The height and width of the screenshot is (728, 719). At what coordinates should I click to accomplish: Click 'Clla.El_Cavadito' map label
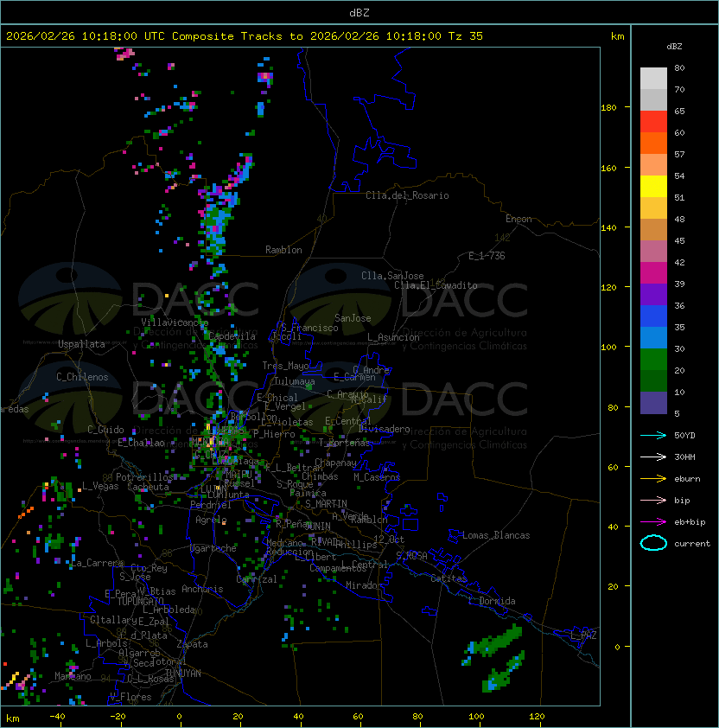click(436, 285)
